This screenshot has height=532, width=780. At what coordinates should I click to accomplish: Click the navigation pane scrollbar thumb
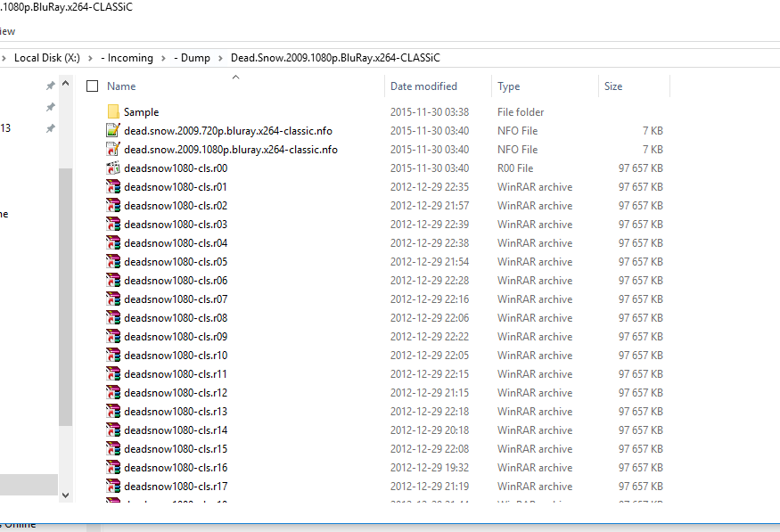tap(66, 297)
